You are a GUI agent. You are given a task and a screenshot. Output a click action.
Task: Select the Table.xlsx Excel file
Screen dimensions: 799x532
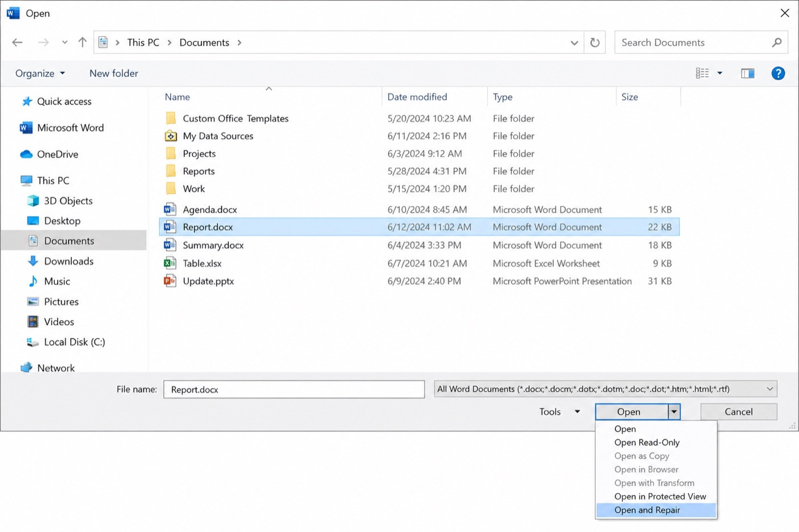(x=202, y=263)
